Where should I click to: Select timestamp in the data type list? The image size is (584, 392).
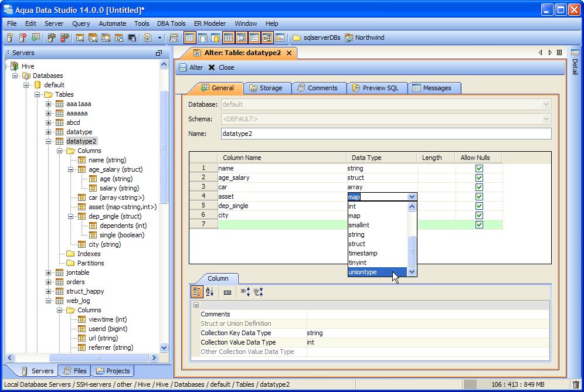coord(377,253)
